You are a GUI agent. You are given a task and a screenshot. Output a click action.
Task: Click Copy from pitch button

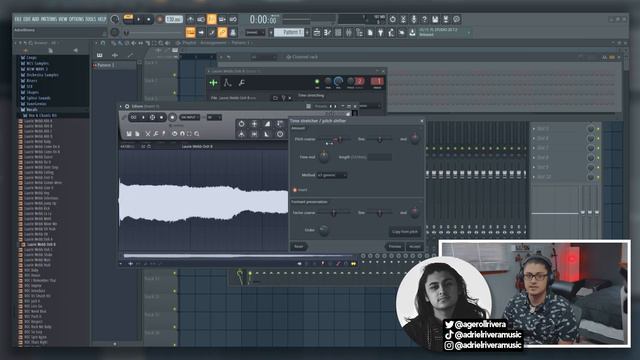[404, 231]
